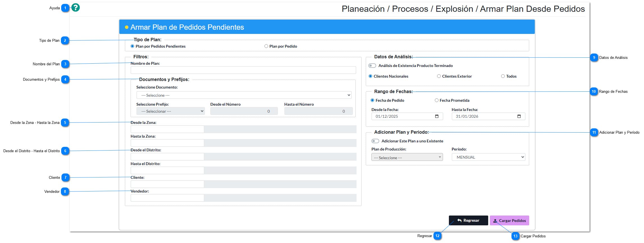The height and width of the screenshot is (243, 644).
Task: Select Plan por Pedido radio option
Action: (x=266, y=46)
